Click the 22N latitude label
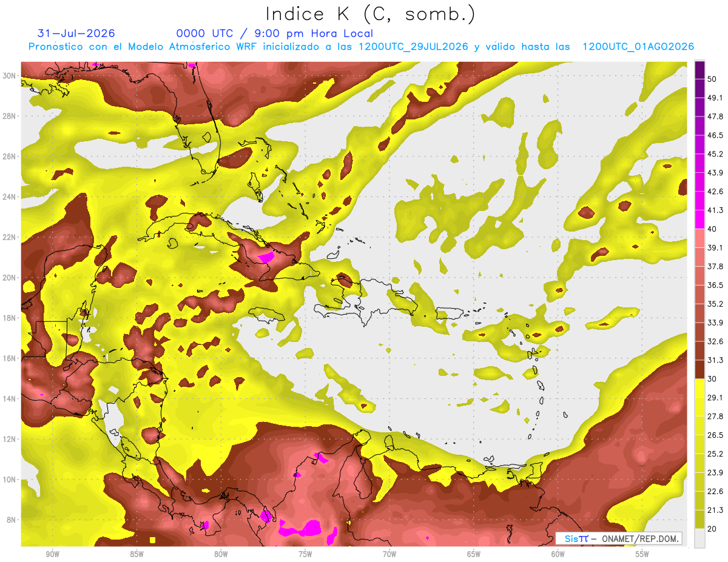The width and height of the screenshot is (728, 562). point(10,237)
